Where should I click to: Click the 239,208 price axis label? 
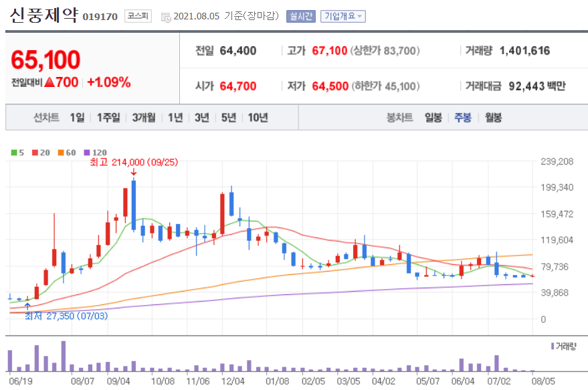pos(557,162)
